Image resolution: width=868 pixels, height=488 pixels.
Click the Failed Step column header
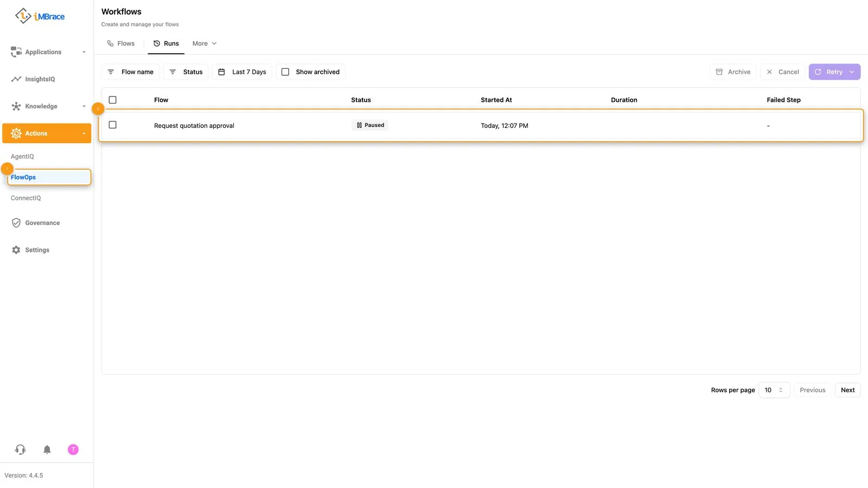point(783,100)
